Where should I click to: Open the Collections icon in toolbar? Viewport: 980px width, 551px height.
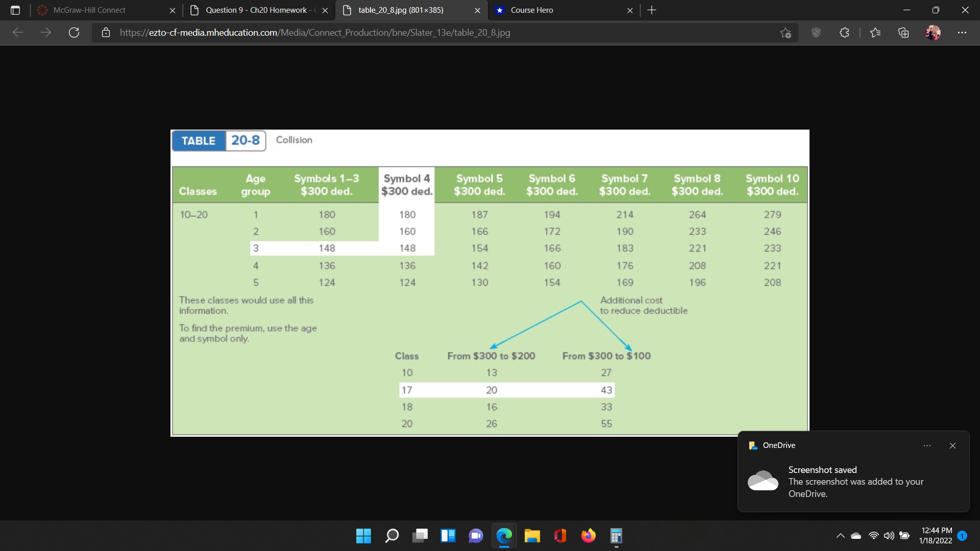pyautogui.click(x=903, y=33)
